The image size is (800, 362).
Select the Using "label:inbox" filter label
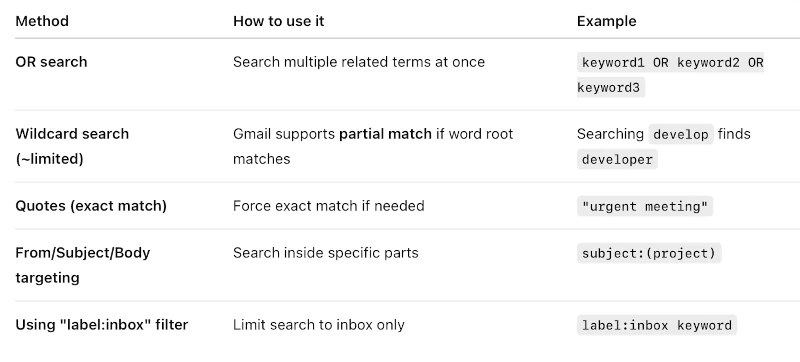coord(102,325)
